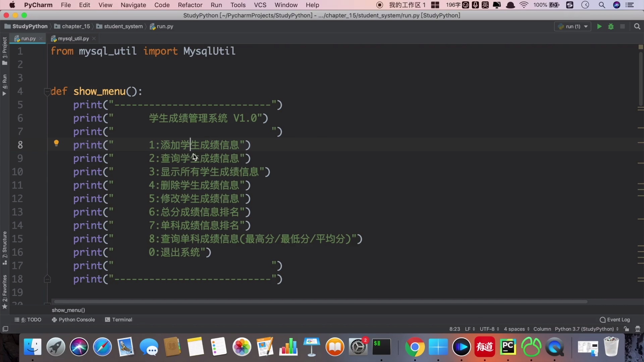Click the green Run button

coord(599,26)
